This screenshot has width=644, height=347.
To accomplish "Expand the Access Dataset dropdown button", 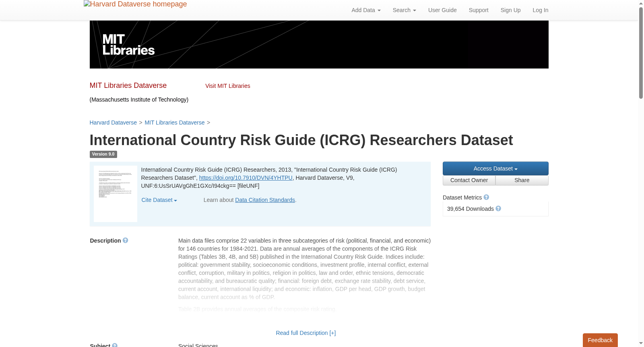I will point(495,168).
